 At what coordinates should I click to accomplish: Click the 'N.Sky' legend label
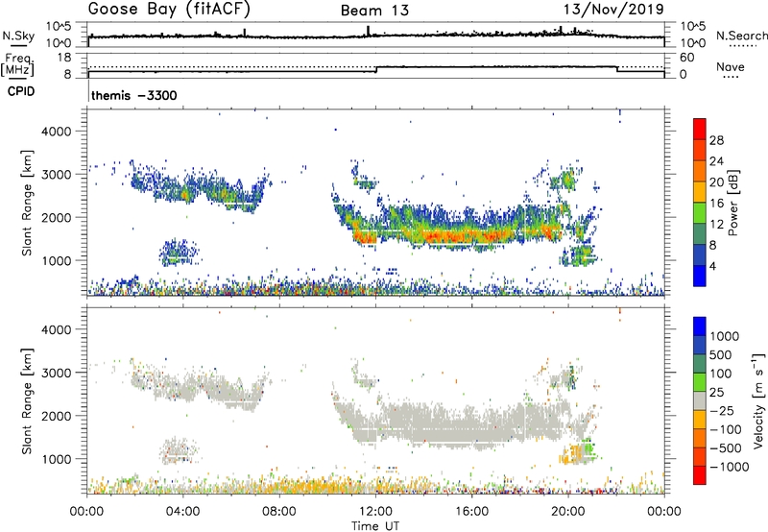click(x=18, y=36)
